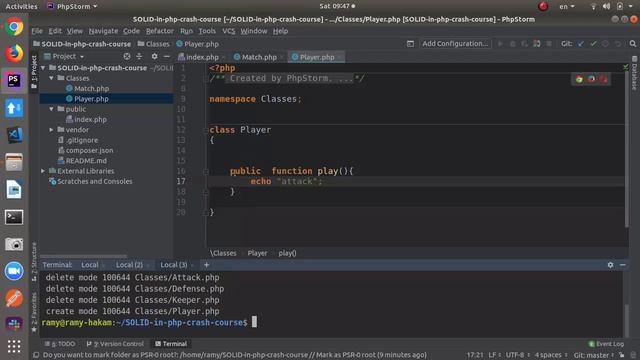
Task: Click the run target icon left of Add Configuration
Action: (x=410, y=44)
